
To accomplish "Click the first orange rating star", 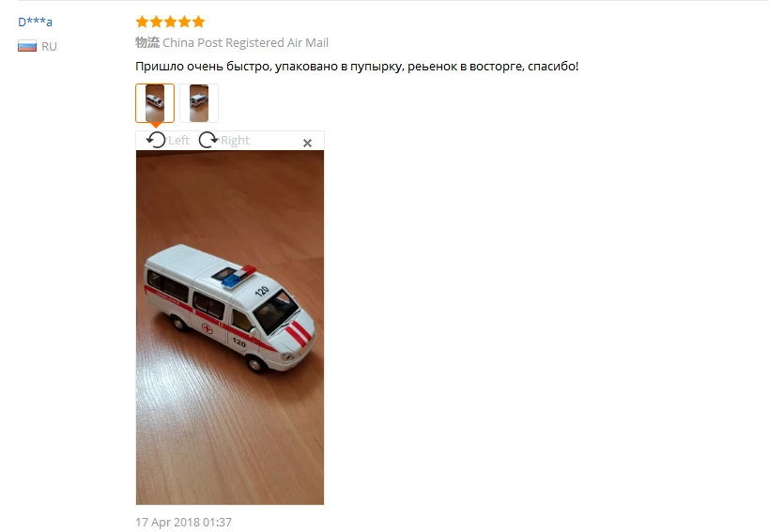I will (x=142, y=22).
